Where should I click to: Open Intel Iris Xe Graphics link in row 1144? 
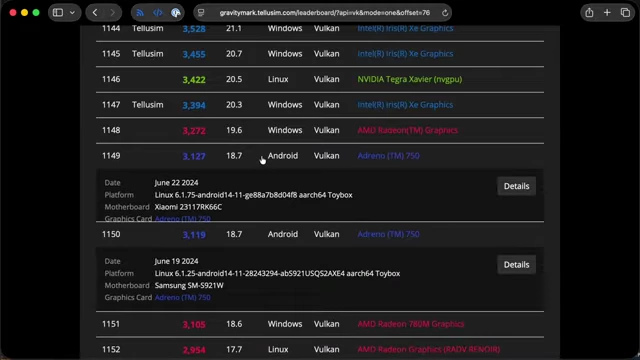pyautogui.click(x=405, y=28)
